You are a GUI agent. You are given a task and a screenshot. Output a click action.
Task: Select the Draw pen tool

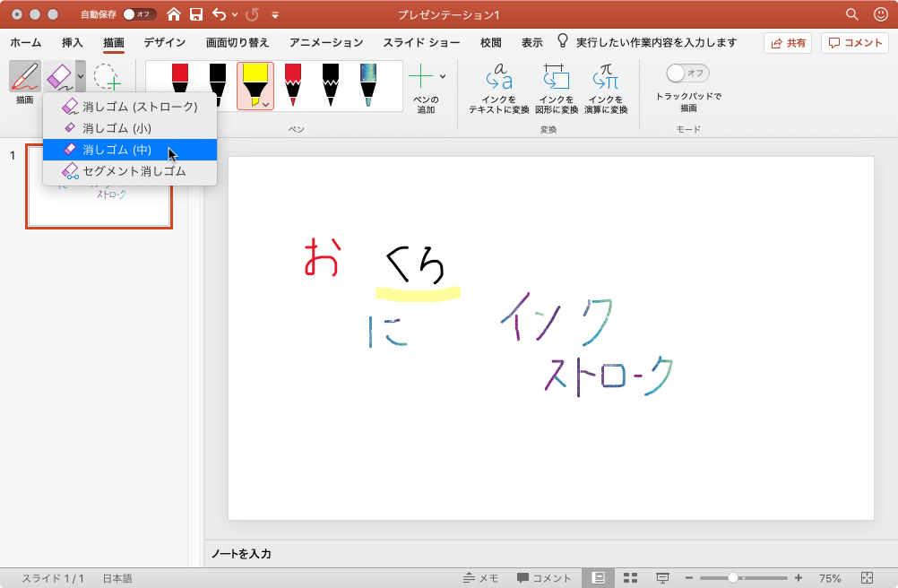pyautogui.click(x=25, y=77)
